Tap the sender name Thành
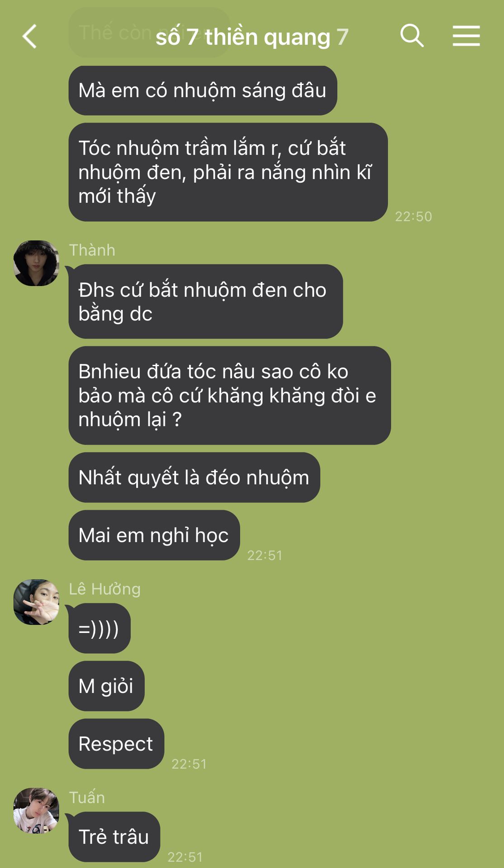Screen dimensions: 504x868 point(92,250)
